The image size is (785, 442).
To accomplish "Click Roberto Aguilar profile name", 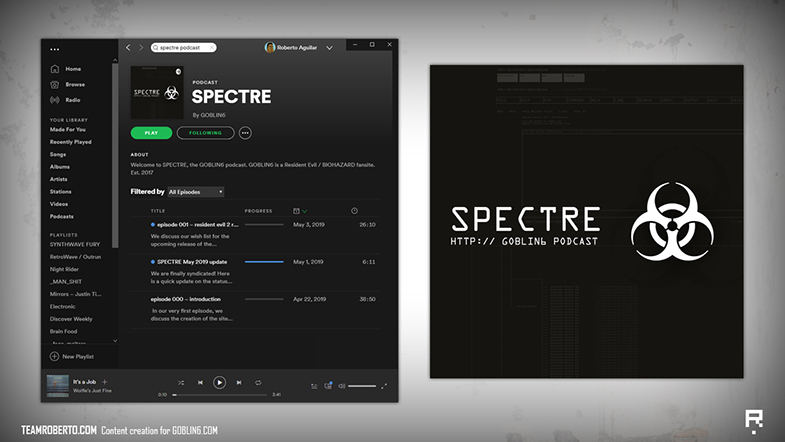I will pos(297,48).
